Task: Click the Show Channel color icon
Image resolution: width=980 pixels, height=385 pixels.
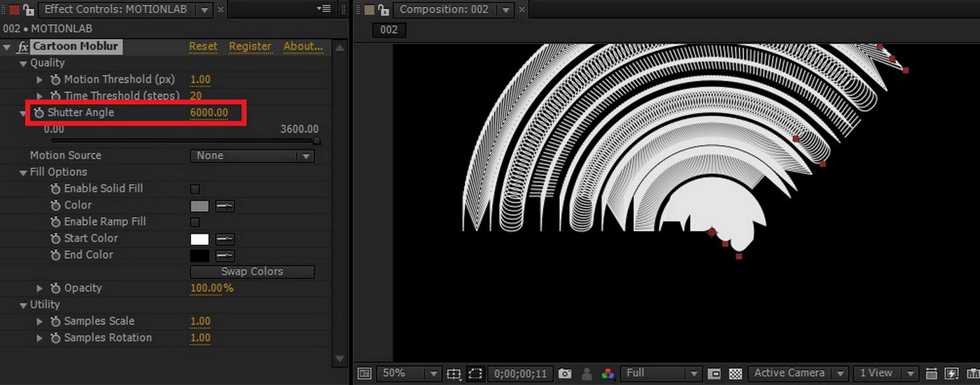Action: (608, 374)
